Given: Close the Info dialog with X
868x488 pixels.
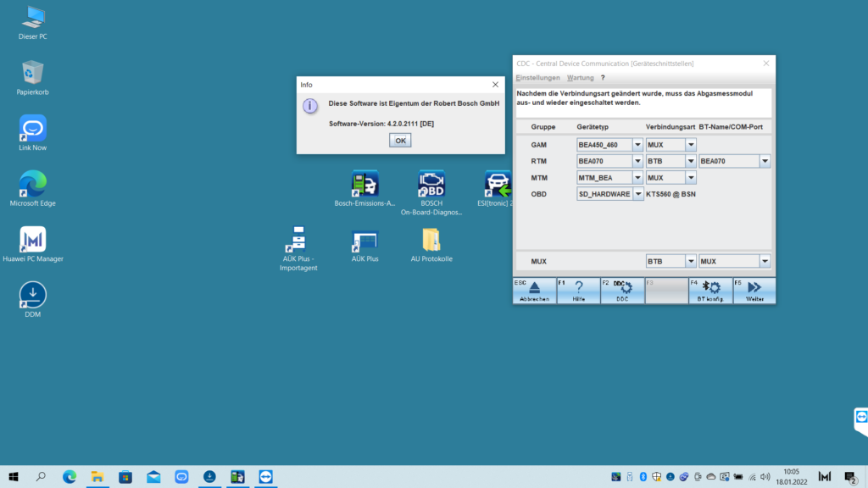Looking at the screenshot, I should click(495, 85).
